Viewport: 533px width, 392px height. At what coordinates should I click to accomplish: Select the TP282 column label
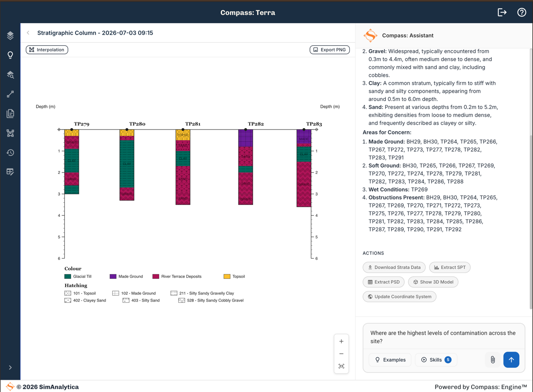pos(256,124)
